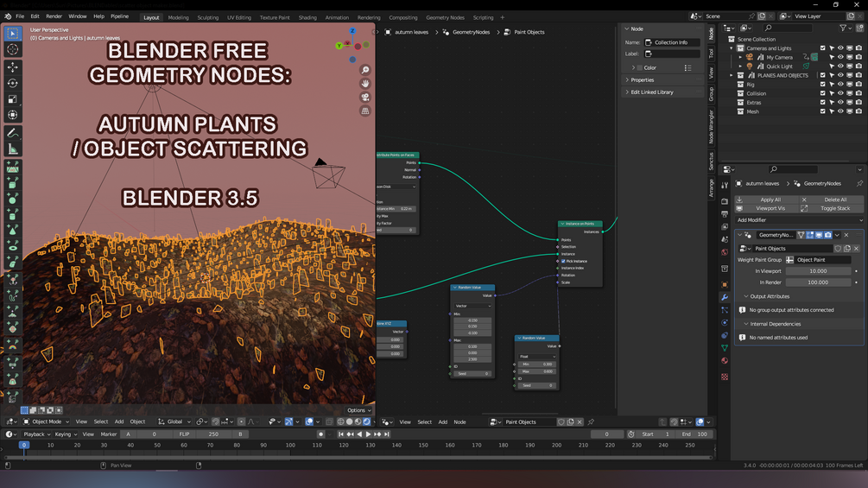The width and height of the screenshot is (868, 488).
Task: Select the Move tool
Action: [12, 67]
